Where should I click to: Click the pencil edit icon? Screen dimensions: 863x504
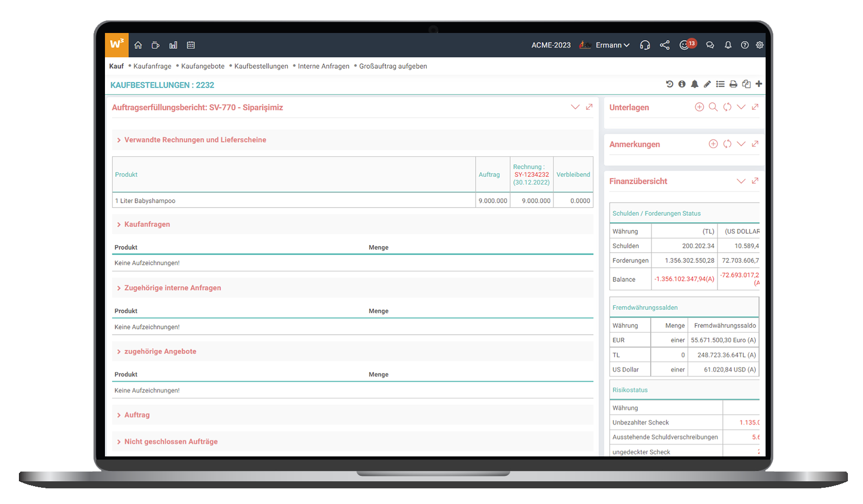pos(707,84)
